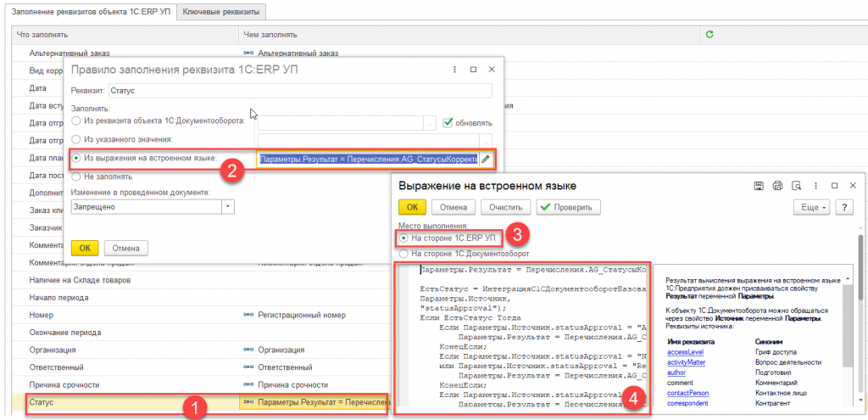
Task: Toggle the обновлять checkbox
Action: point(448,122)
